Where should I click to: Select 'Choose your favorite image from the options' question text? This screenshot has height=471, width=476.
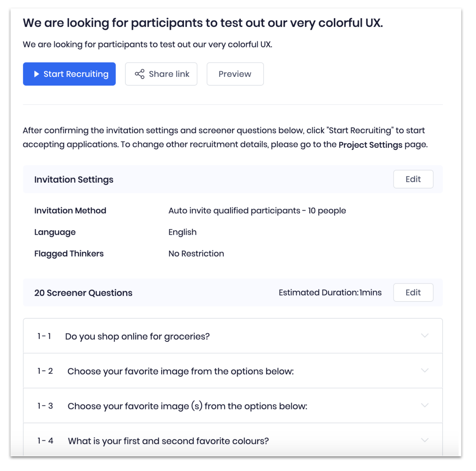point(180,371)
